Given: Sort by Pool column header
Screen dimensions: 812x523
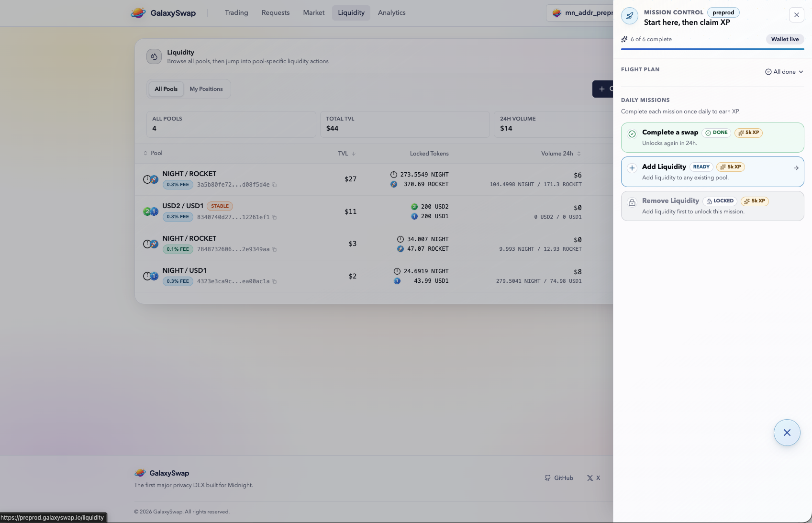Looking at the screenshot, I should tap(153, 153).
